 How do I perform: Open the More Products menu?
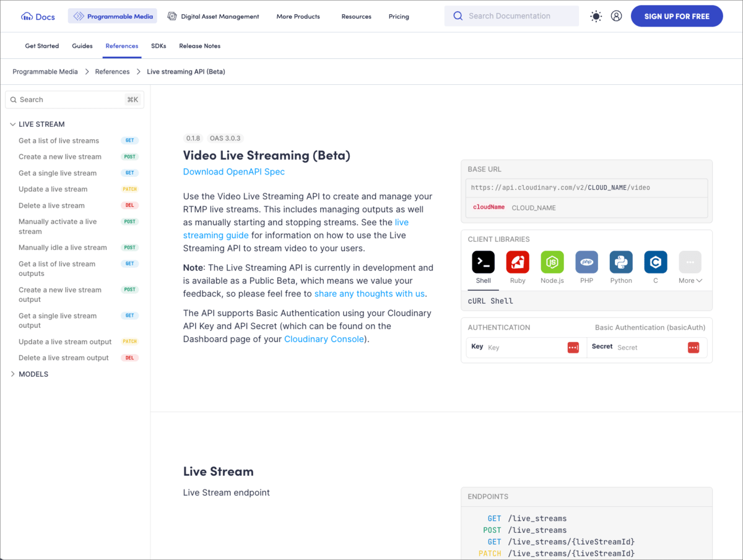click(298, 16)
